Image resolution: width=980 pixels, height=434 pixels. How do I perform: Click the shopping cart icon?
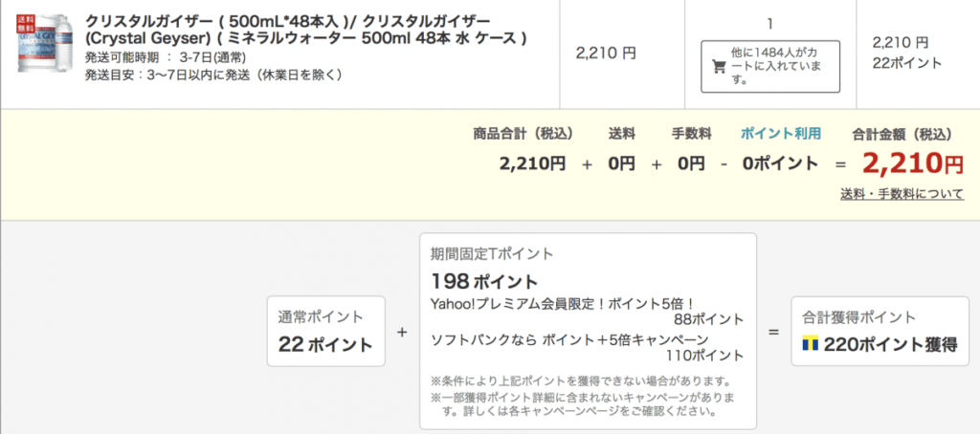pos(720,67)
